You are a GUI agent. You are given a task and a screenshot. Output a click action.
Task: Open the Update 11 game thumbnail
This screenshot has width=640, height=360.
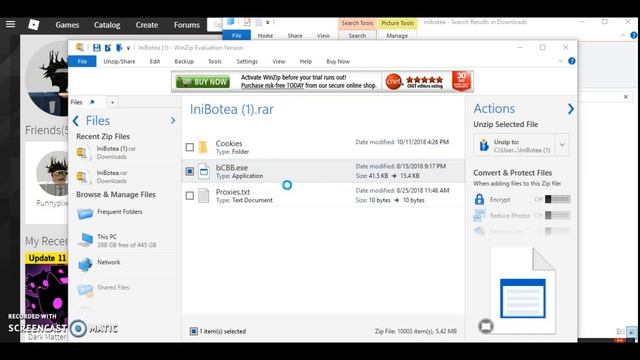coord(47,292)
